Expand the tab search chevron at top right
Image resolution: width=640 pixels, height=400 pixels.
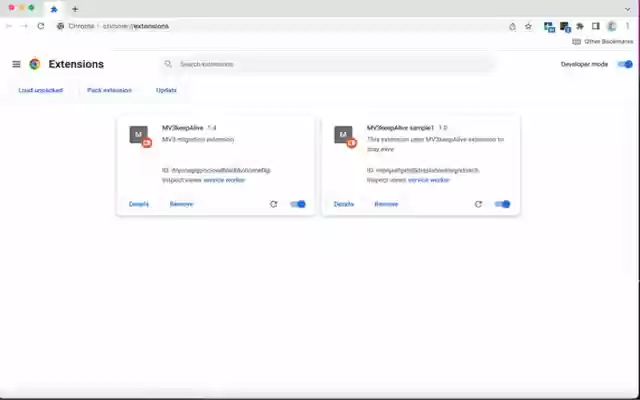(628, 9)
